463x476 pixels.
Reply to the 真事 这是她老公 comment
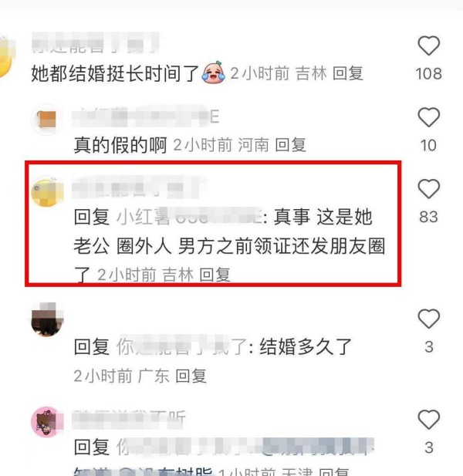pyautogui.click(x=215, y=275)
